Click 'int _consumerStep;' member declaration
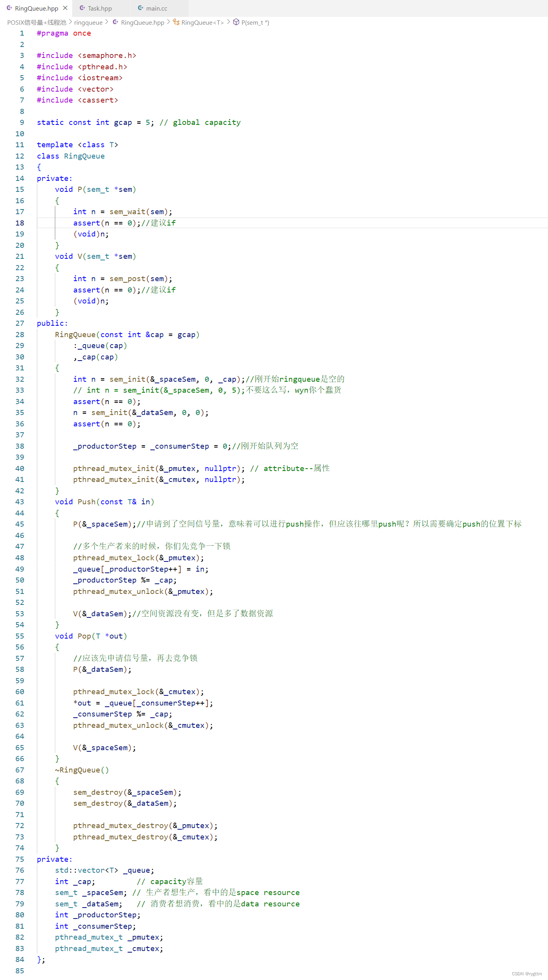The width and height of the screenshot is (548, 980). [x=96, y=926]
